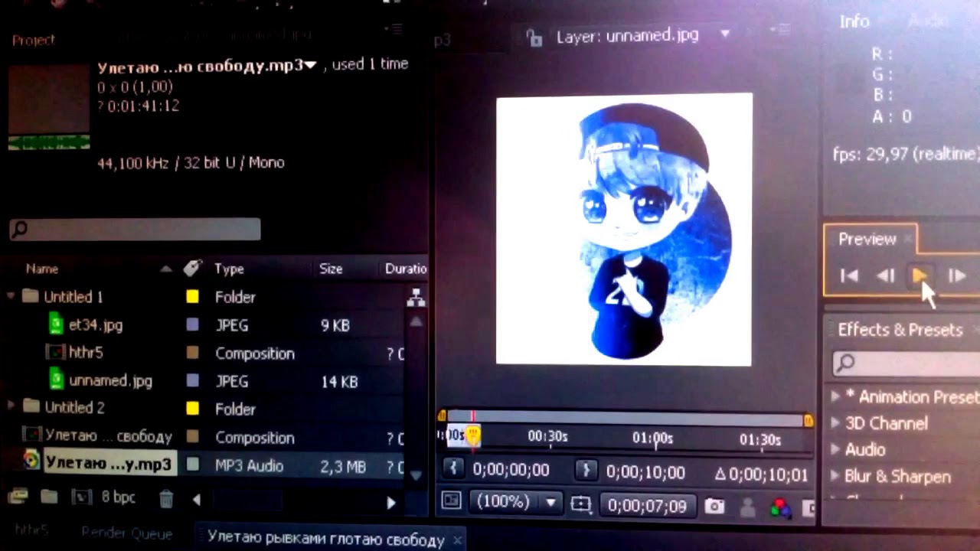
Task: Step back one frame in Preview
Action: pos(885,276)
